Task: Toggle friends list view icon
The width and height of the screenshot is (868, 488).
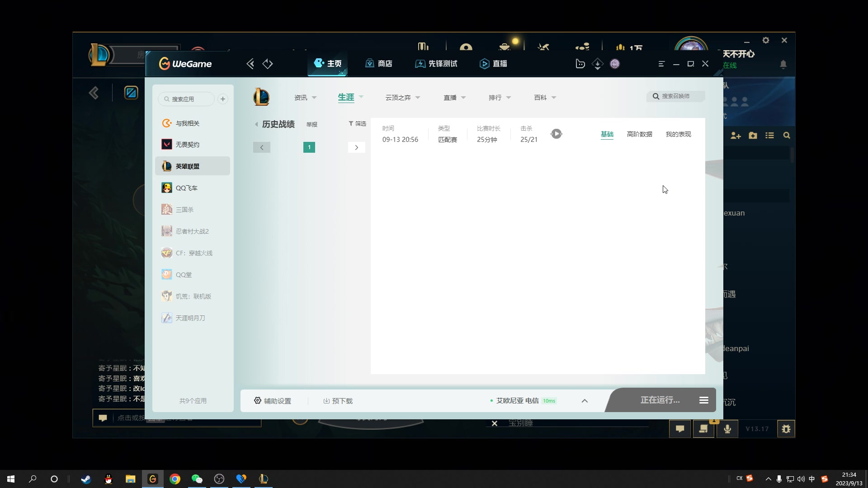Action: (770, 136)
